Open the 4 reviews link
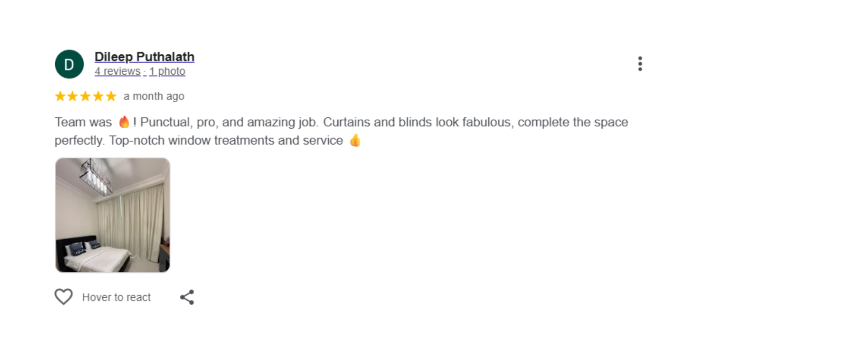The height and width of the screenshot is (353, 868). click(118, 71)
